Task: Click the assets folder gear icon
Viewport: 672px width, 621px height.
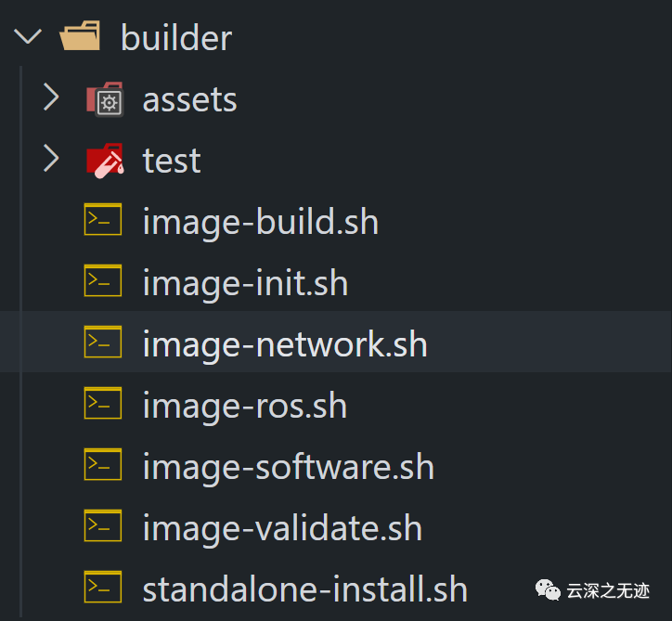Action: tap(104, 99)
